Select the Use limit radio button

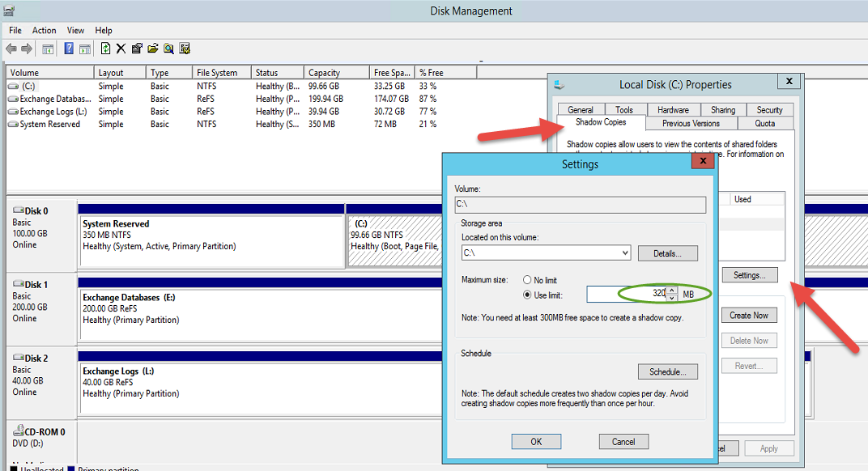coord(527,295)
